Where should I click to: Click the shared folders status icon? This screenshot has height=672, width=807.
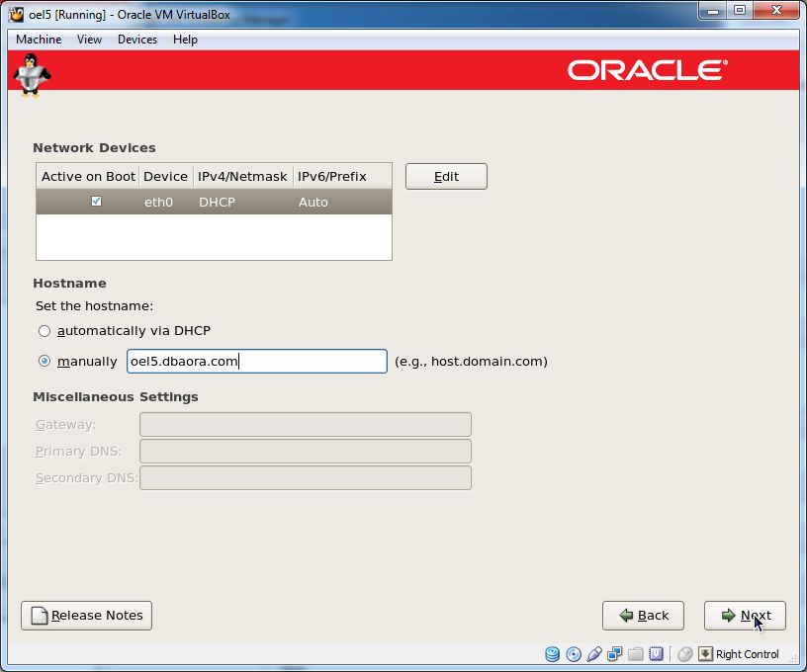pos(635,654)
